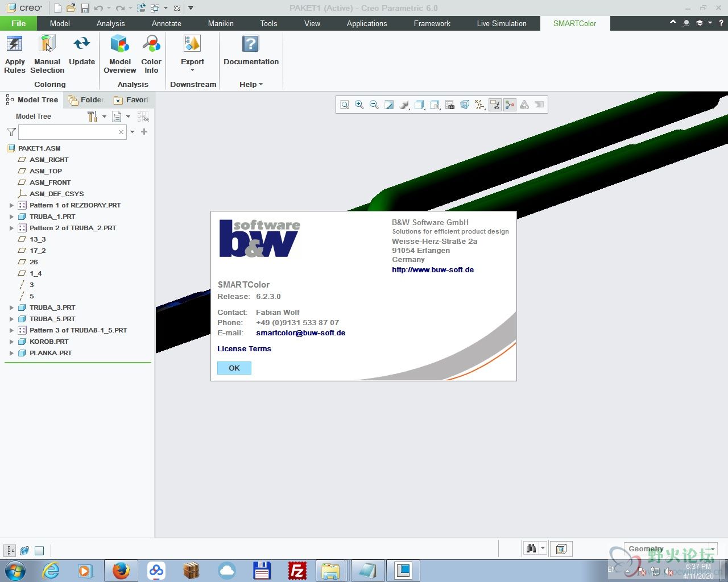This screenshot has width=728, height=582.
Task: Open the Model Overview analysis
Action: coord(120,55)
